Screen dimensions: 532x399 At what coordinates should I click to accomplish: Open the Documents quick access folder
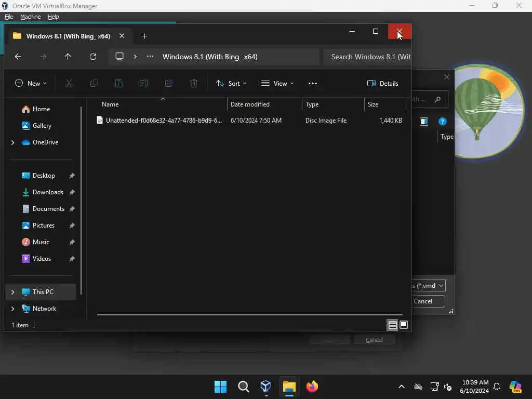click(48, 209)
